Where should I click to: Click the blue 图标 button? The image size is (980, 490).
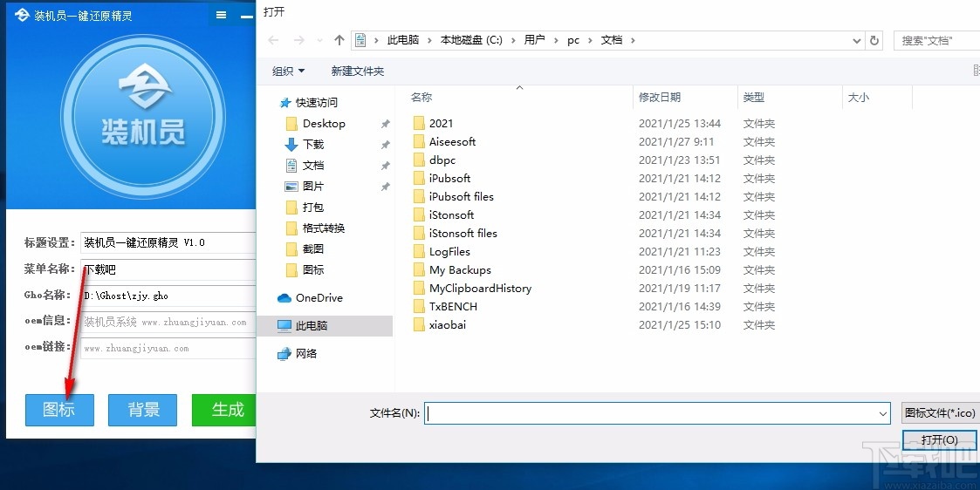pyautogui.click(x=59, y=410)
